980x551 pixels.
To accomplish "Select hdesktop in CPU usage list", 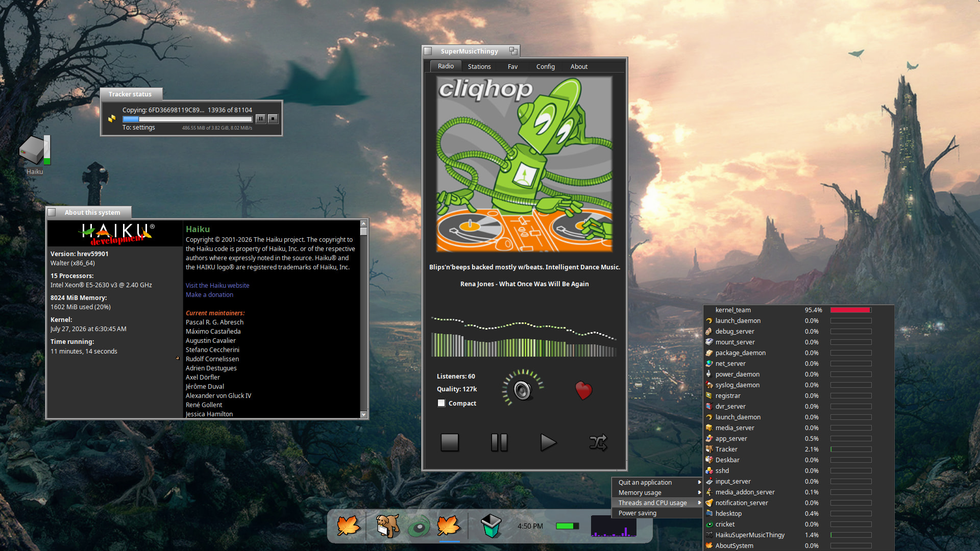I will (x=798, y=514).
